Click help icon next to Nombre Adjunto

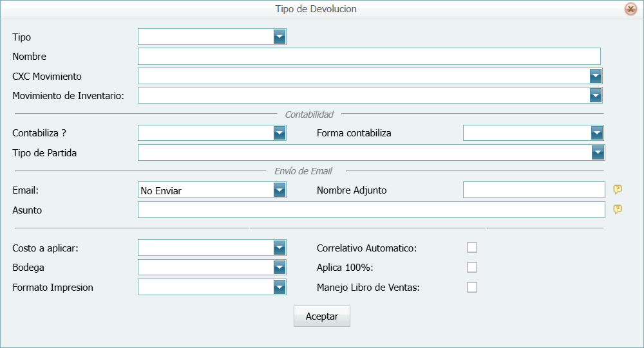coord(618,189)
